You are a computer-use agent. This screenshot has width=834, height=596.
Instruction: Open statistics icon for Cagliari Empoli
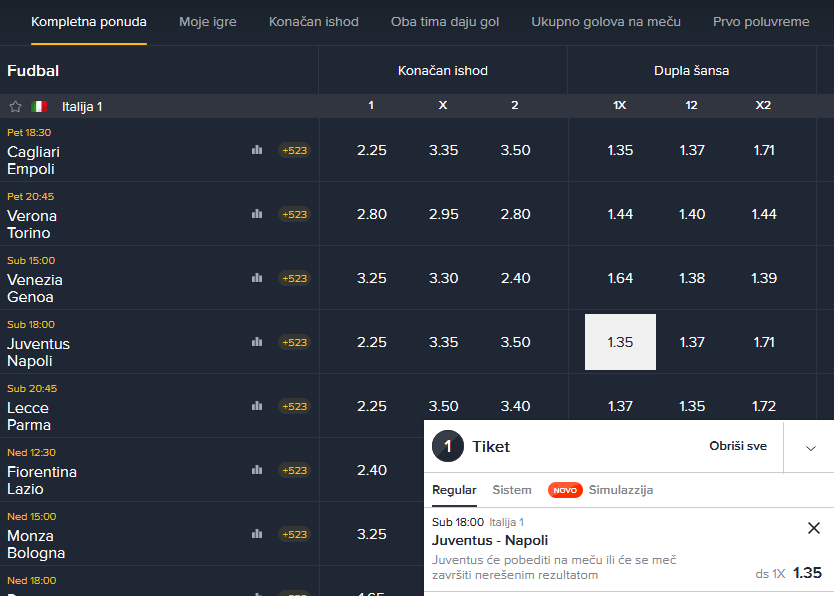(x=257, y=150)
